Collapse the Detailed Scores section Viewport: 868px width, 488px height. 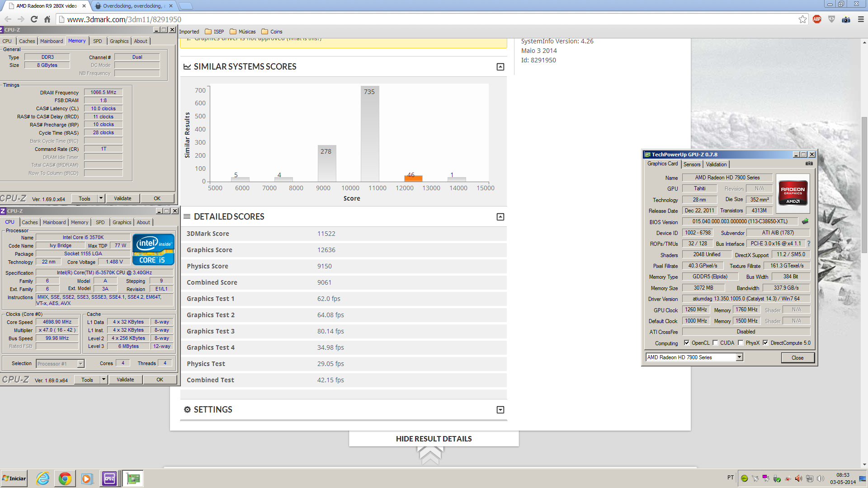(500, 217)
